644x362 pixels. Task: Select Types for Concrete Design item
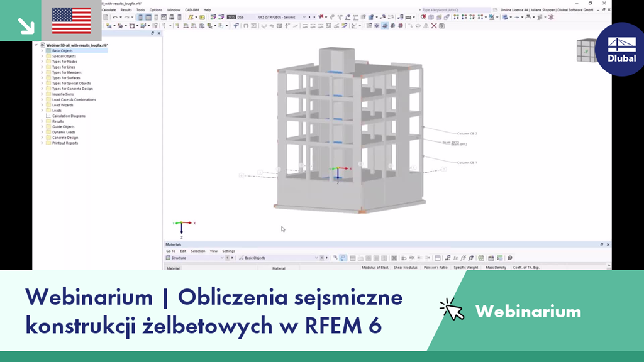(72, 89)
